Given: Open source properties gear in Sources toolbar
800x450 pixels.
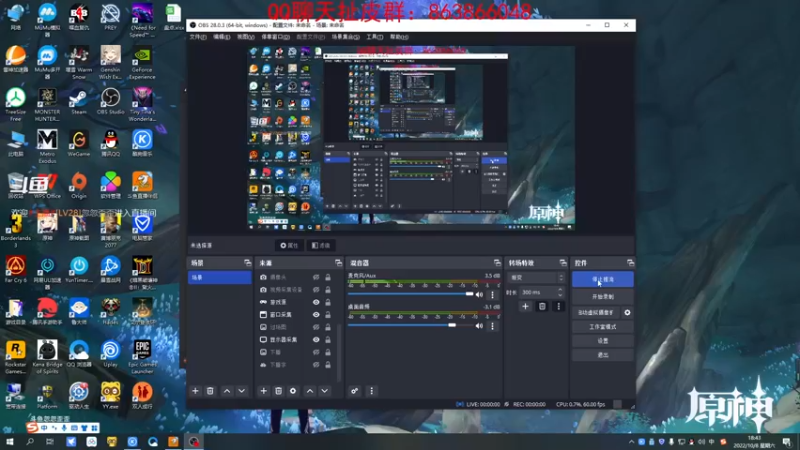Looking at the screenshot, I should pyautogui.click(x=293, y=391).
